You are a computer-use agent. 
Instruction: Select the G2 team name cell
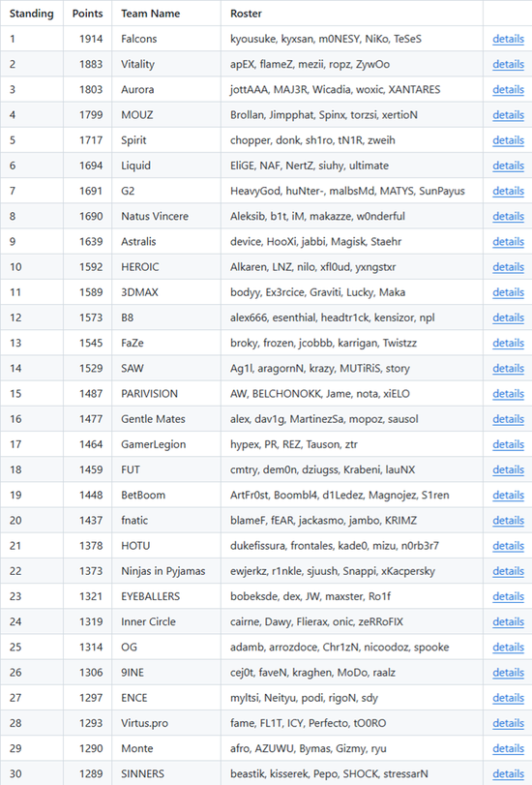pos(166,191)
